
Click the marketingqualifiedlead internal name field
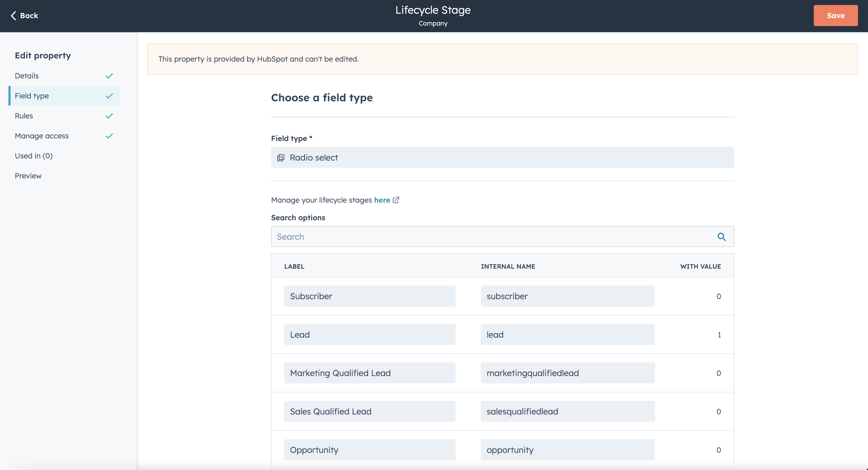point(567,373)
